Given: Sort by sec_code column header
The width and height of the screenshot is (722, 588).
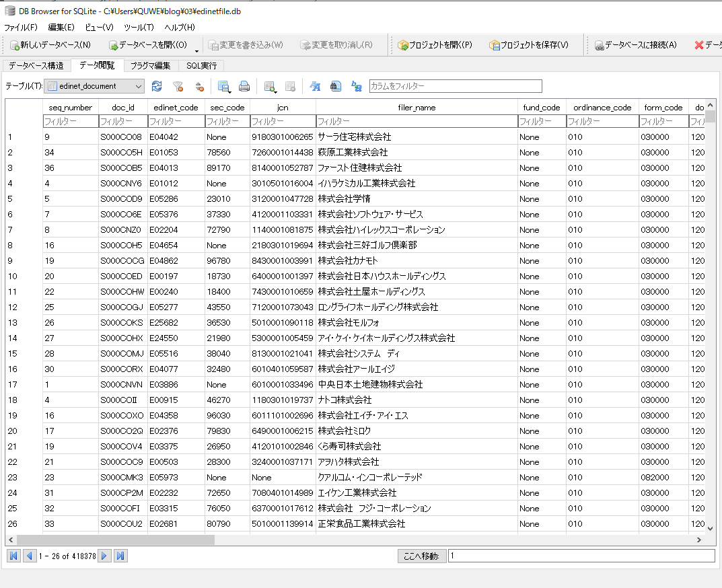Looking at the screenshot, I should point(227,107).
